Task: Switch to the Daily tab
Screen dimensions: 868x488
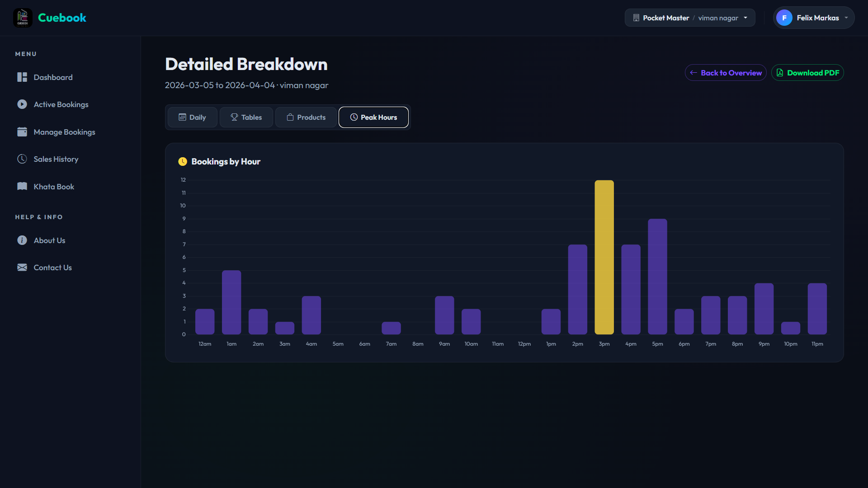Action: (193, 117)
